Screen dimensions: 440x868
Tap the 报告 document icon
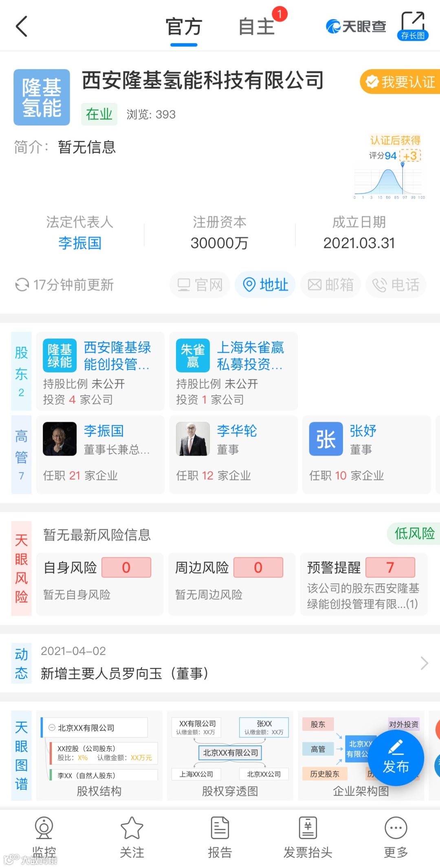220,828
